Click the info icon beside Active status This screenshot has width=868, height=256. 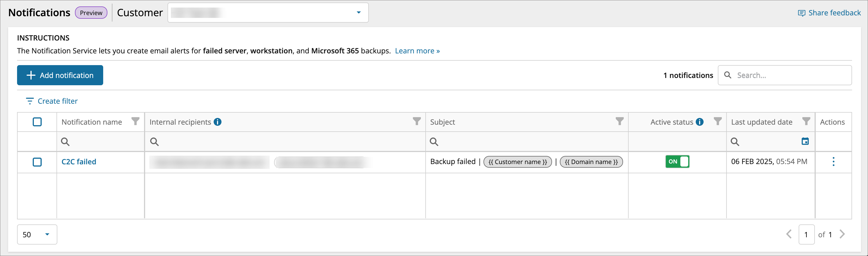coord(699,122)
